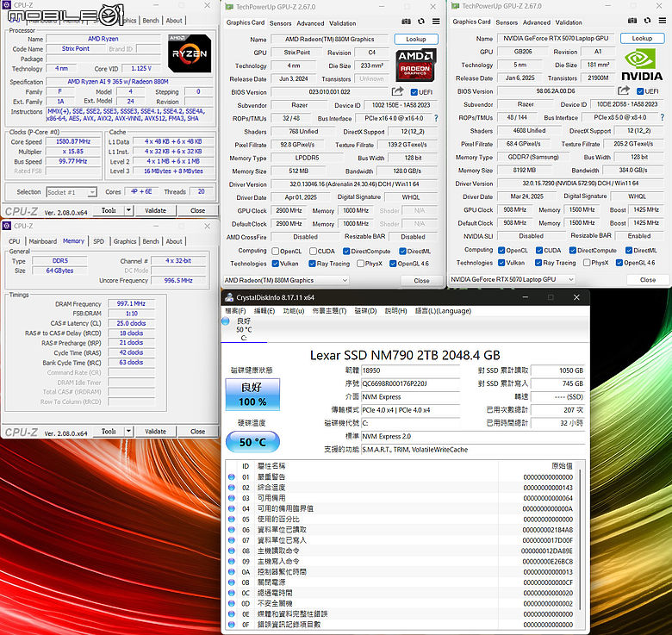Toggle the Vulkan checkbox in AMD GPU-Z
The image size is (672, 635).
pyautogui.click(x=276, y=264)
